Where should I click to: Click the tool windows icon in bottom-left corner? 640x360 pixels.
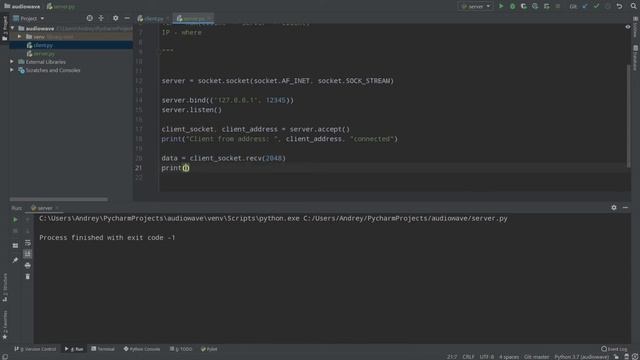(4, 356)
